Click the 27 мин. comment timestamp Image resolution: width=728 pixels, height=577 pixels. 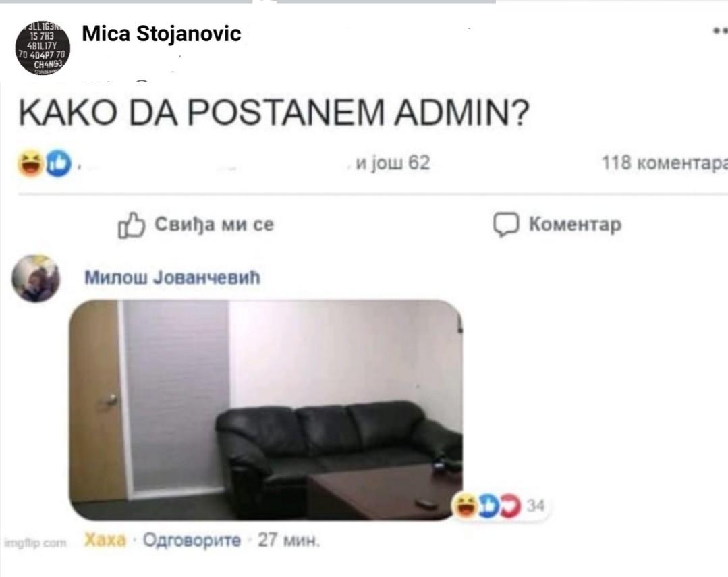[x=289, y=540]
